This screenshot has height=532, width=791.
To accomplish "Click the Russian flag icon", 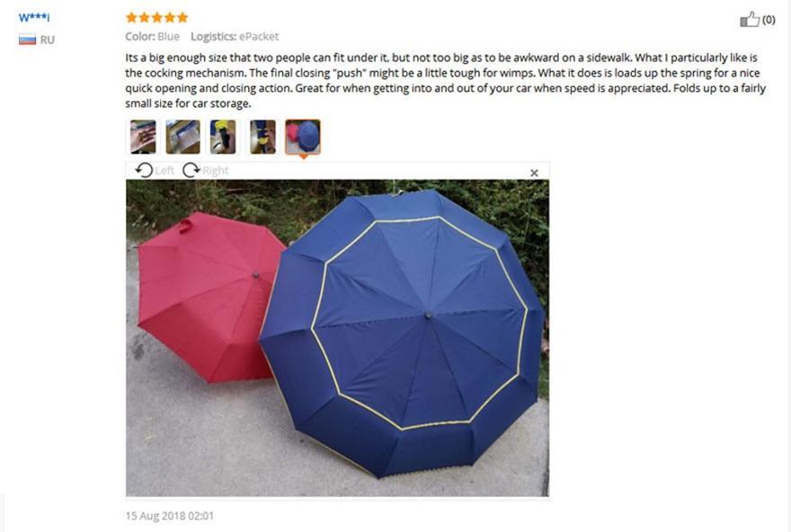I will [x=27, y=40].
